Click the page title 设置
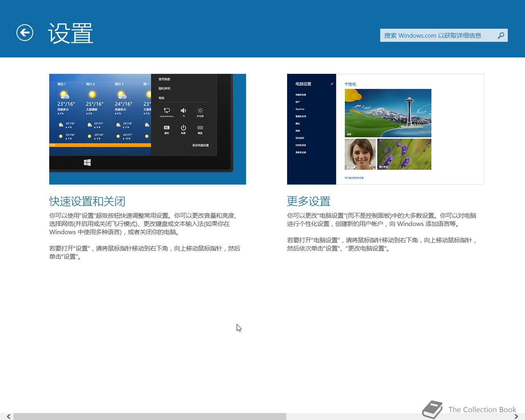This screenshot has width=525, height=420. 71,33
